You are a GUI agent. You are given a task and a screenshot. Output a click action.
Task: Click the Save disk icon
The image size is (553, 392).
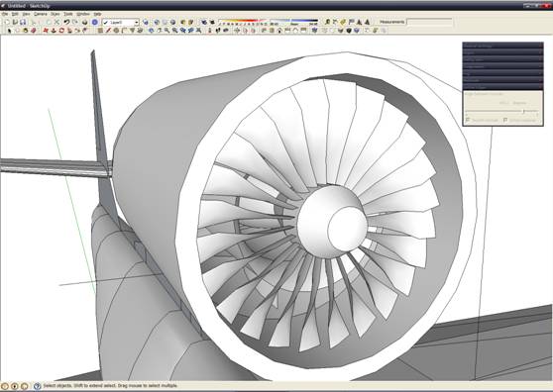pos(23,22)
